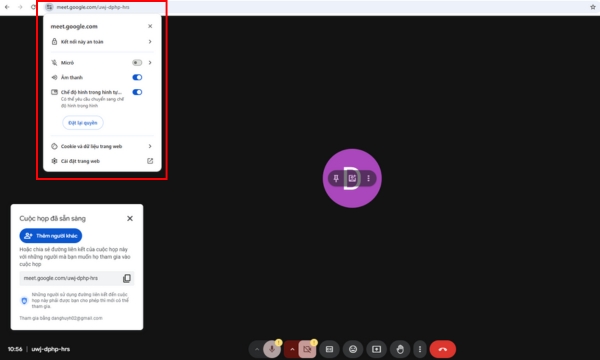Copy the meeting link icon
The image size is (600, 360).
pos(127,278)
